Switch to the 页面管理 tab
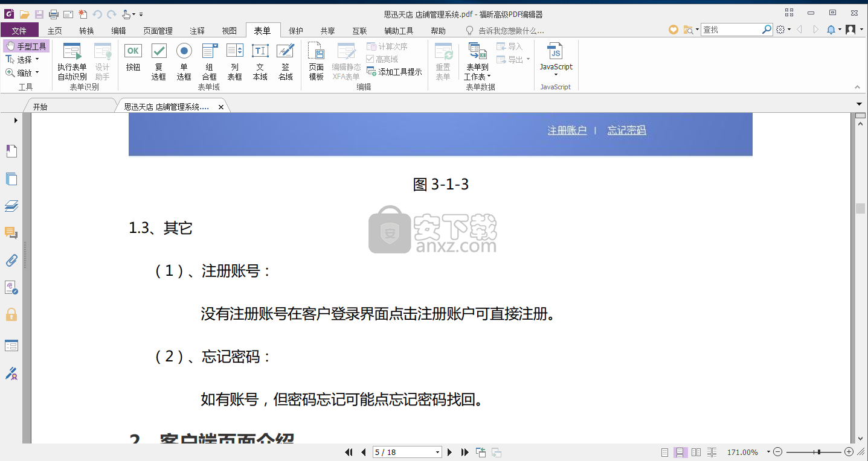 click(158, 30)
